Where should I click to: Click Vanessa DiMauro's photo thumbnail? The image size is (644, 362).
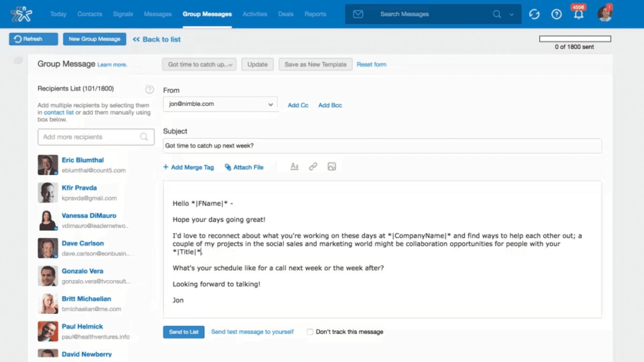click(x=48, y=221)
